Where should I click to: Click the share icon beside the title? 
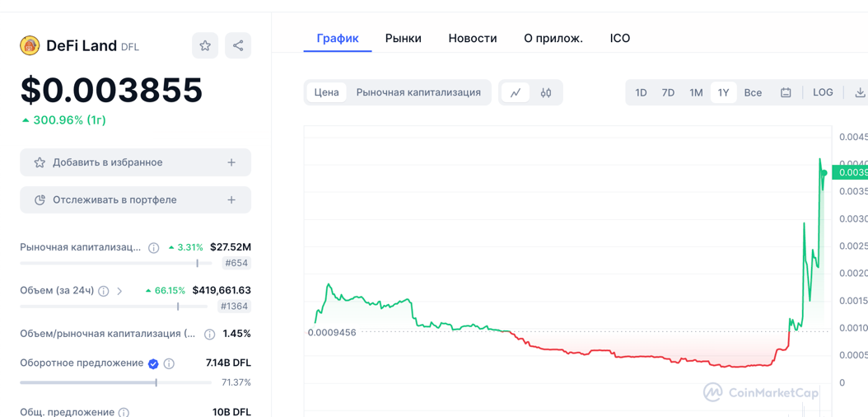coord(238,46)
